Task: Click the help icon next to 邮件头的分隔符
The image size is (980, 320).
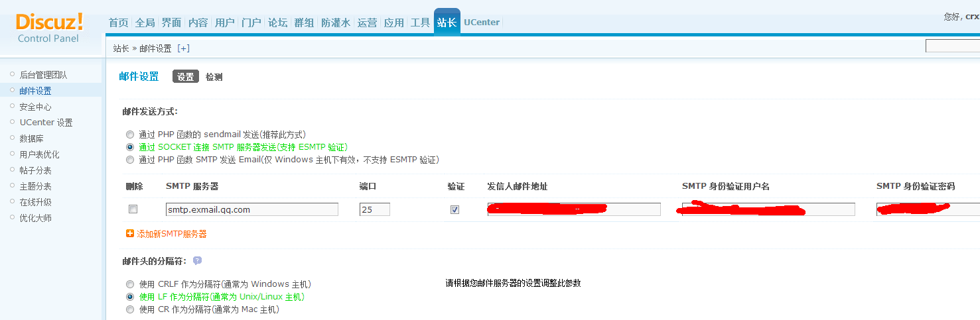Action: [197, 261]
